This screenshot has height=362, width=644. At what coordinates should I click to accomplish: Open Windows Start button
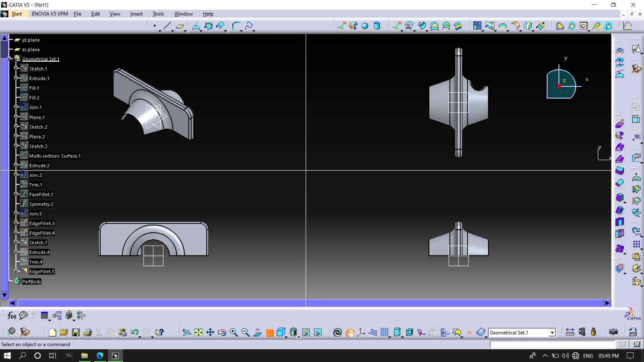pyautogui.click(x=7, y=356)
